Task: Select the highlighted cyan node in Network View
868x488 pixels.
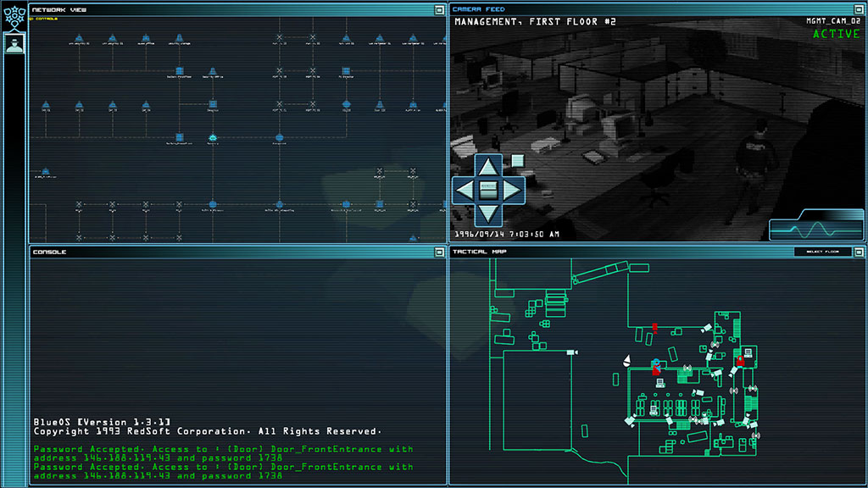Action: [213, 136]
